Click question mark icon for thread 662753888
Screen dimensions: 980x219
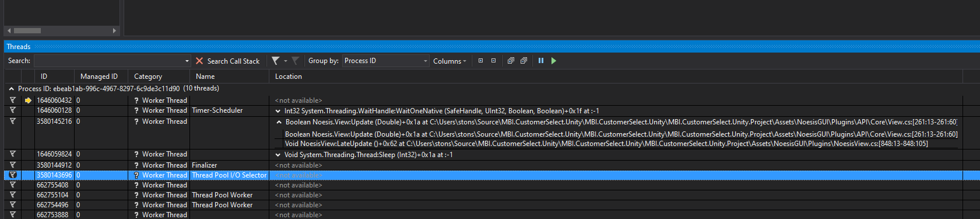click(136, 215)
